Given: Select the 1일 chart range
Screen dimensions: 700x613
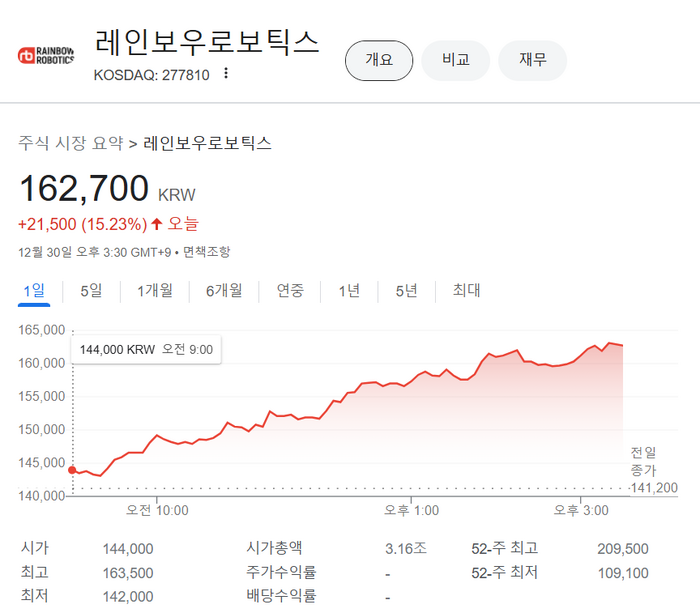Looking at the screenshot, I should click(x=34, y=291).
